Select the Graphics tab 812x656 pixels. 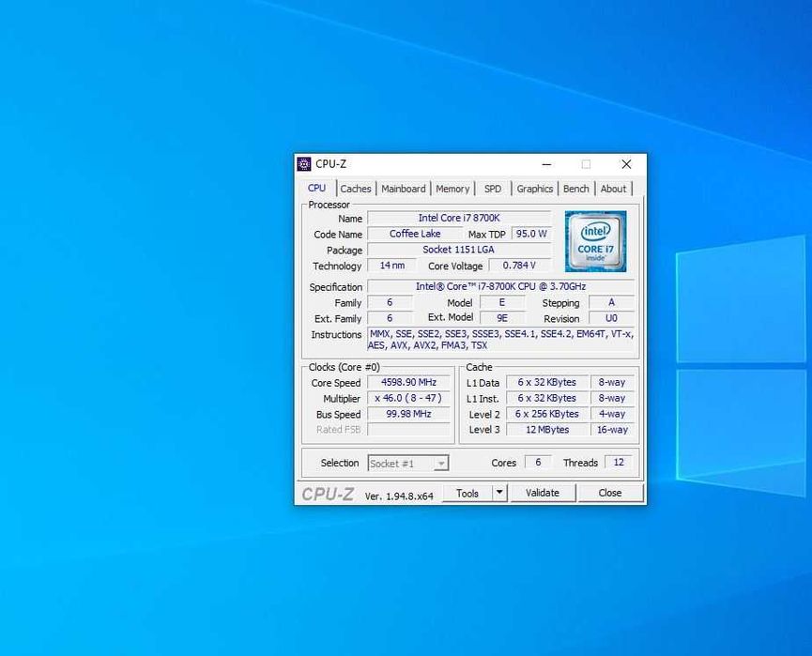(534, 189)
